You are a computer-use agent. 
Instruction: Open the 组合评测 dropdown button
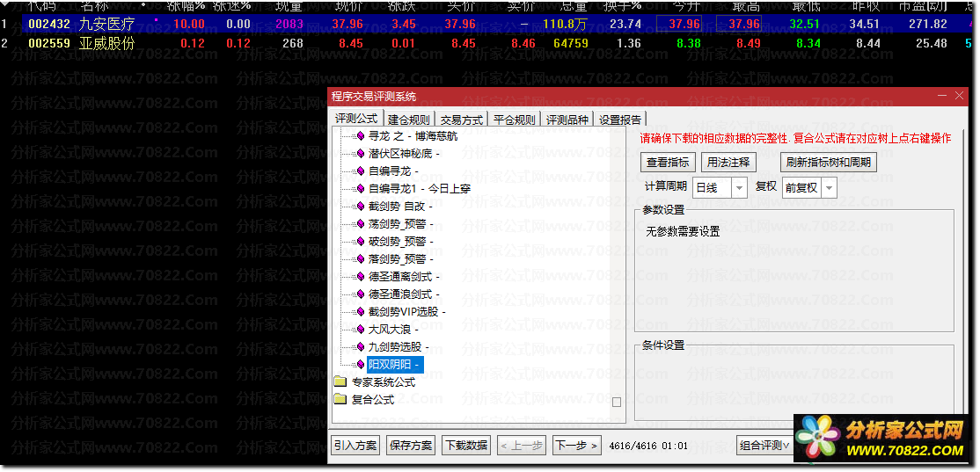pos(764,445)
